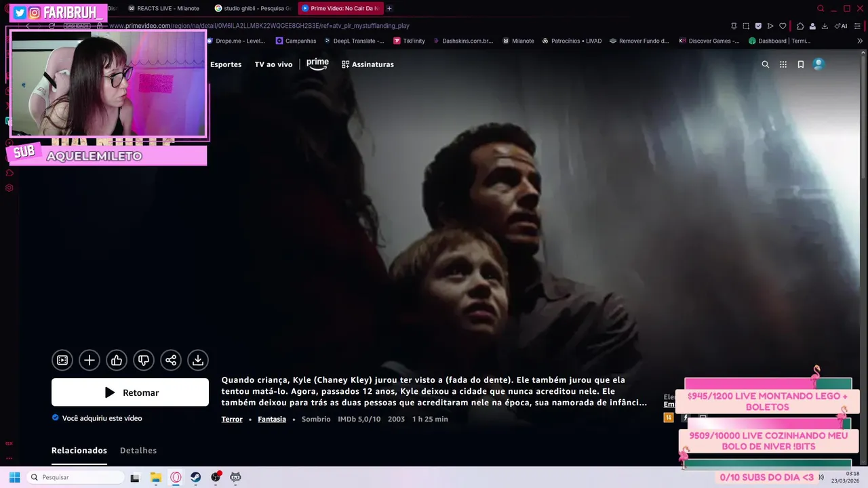Open Remover Fundo bookmark
The height and width of the screenshot is (488, 868).
(x=639, y=41)
